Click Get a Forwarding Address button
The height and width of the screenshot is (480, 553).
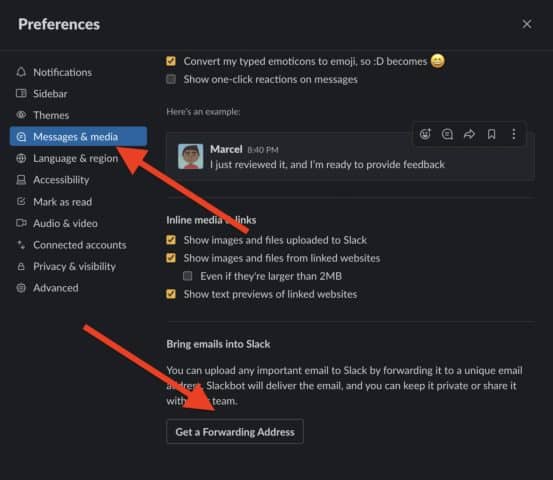(x=235, y=432)
